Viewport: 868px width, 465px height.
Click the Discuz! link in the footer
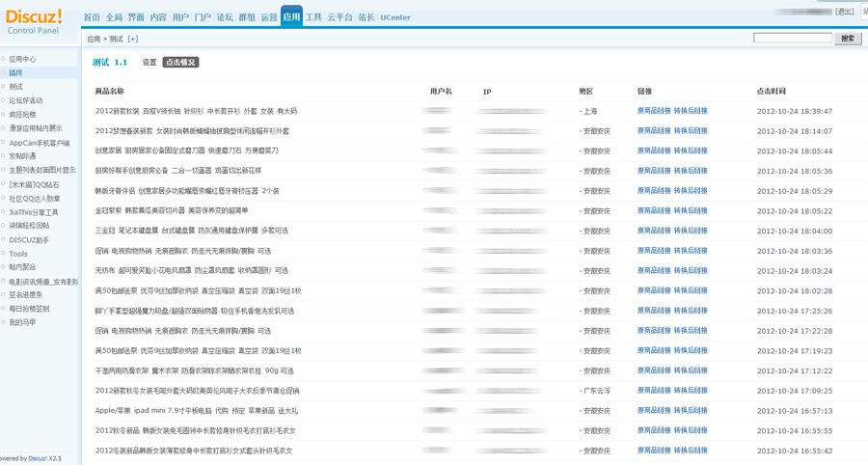pyautogui.click(x=38, y=458)
